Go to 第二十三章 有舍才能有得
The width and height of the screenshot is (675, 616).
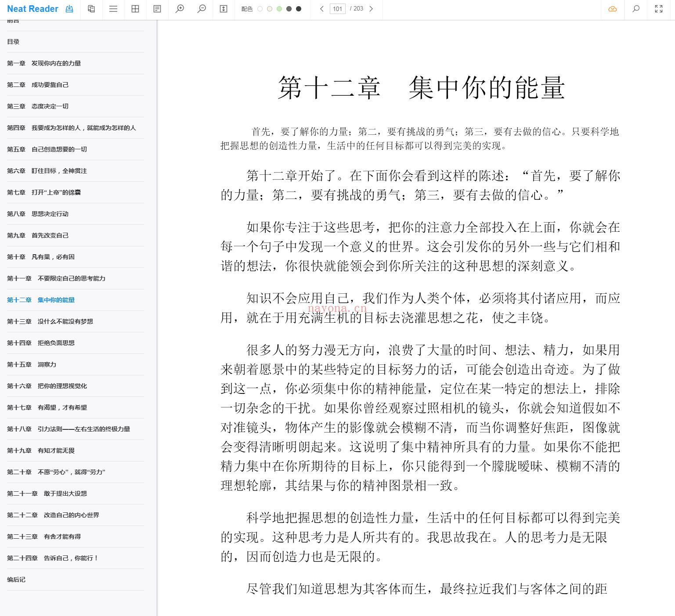[x=76, y=537]
